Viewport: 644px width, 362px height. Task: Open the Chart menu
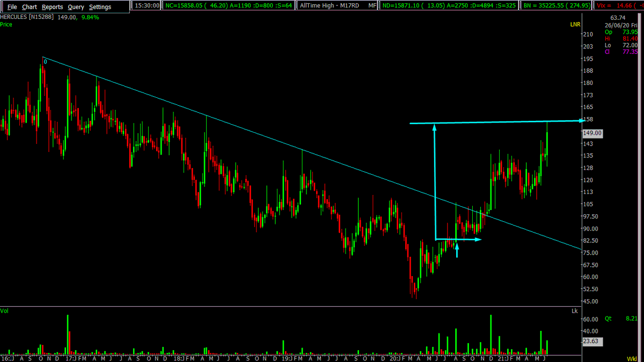click(x=30, y=7)
